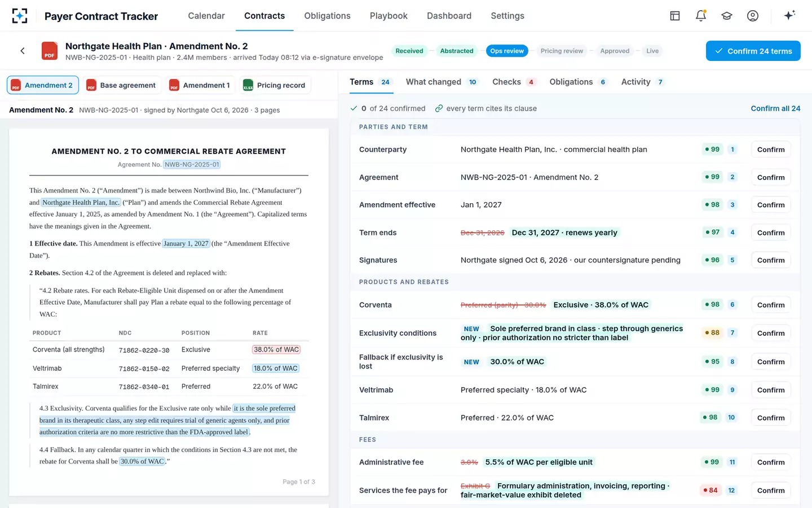Viewport: 812px width, 508px height.
Task: Open the Playbook navigation item
Action: coord(389,16)
